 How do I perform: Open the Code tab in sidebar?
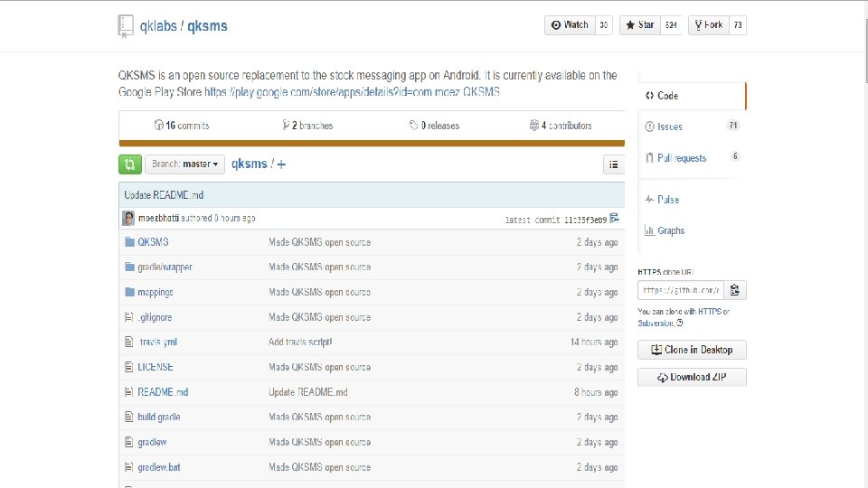(692, 96)
